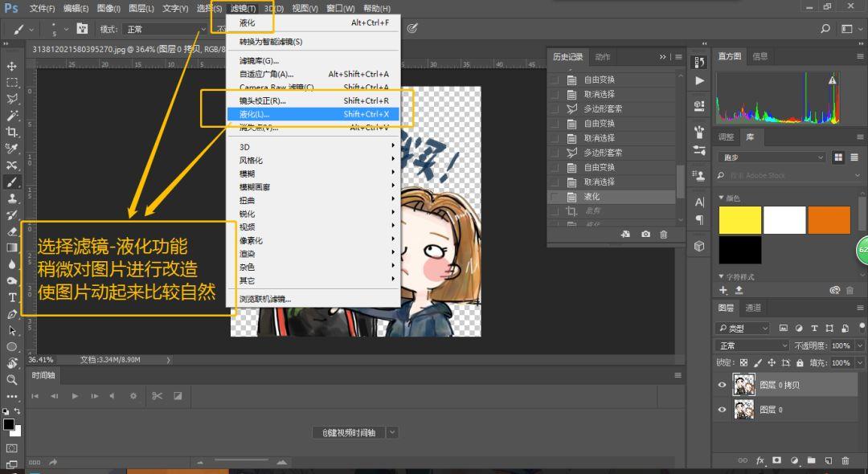The image size is (868, 474).
Task: Select the Gradient tool
Action: 11,247
